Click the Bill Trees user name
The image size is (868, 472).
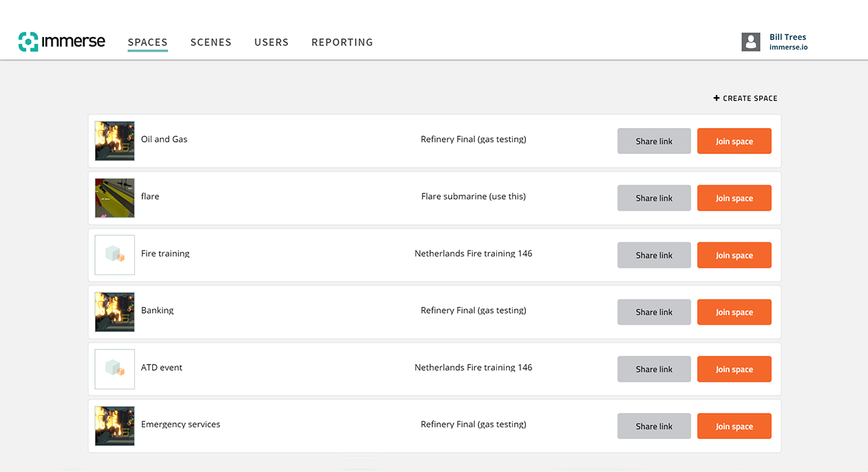[787, 37]
